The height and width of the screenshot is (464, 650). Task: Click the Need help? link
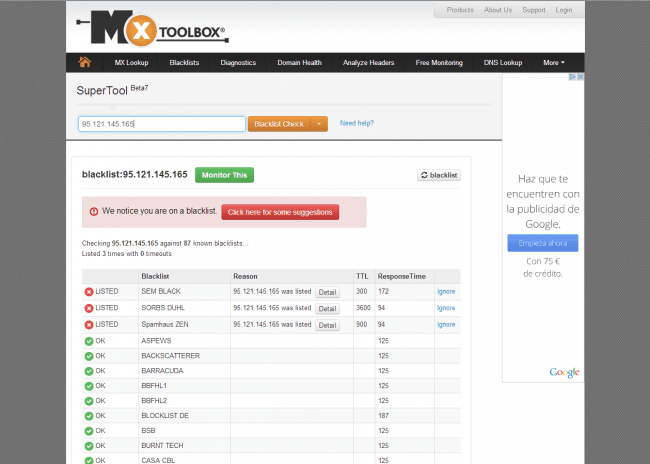click(x=357, y=123)
